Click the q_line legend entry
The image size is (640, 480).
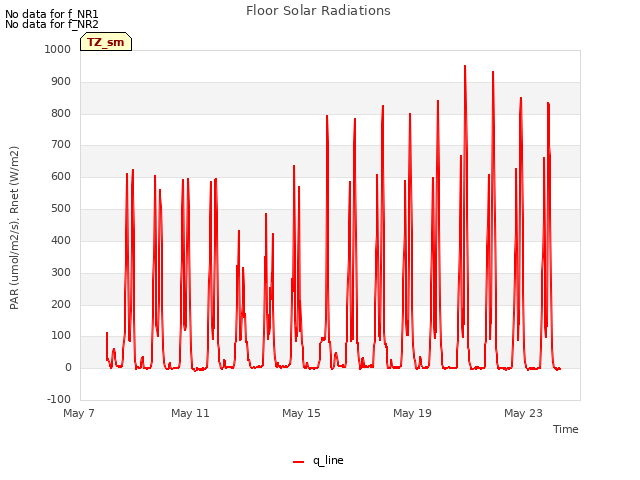[318, 461]
